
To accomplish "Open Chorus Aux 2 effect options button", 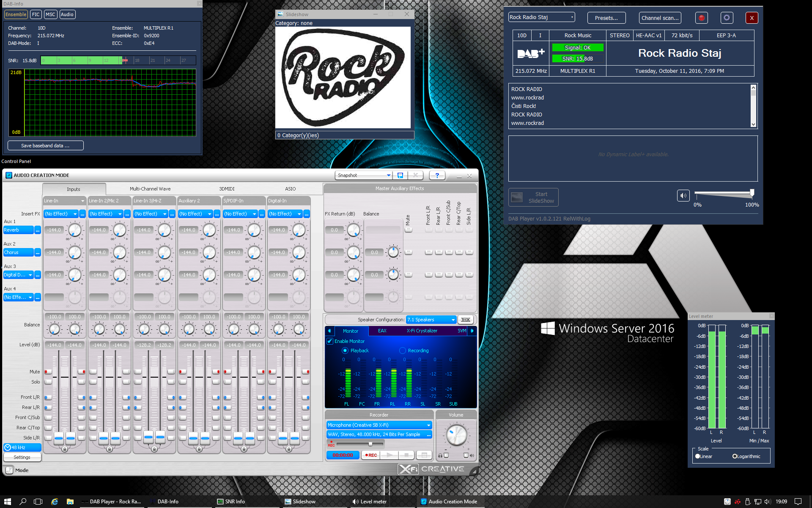I will (38, 252).
